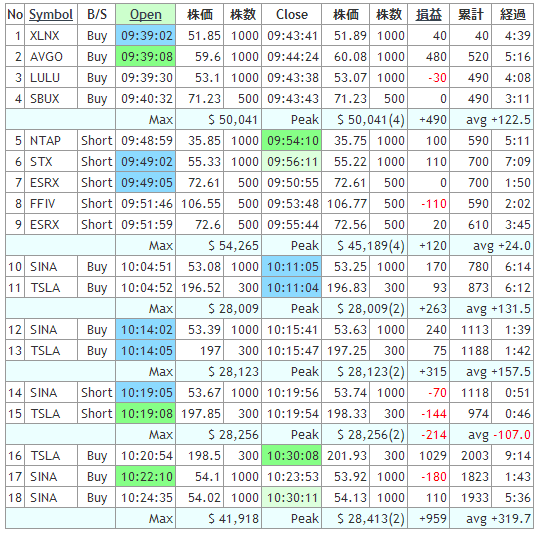Click open time 10:14:05
Screen dimensions: 538x534
pyautogui.click(x=146, y=350)
